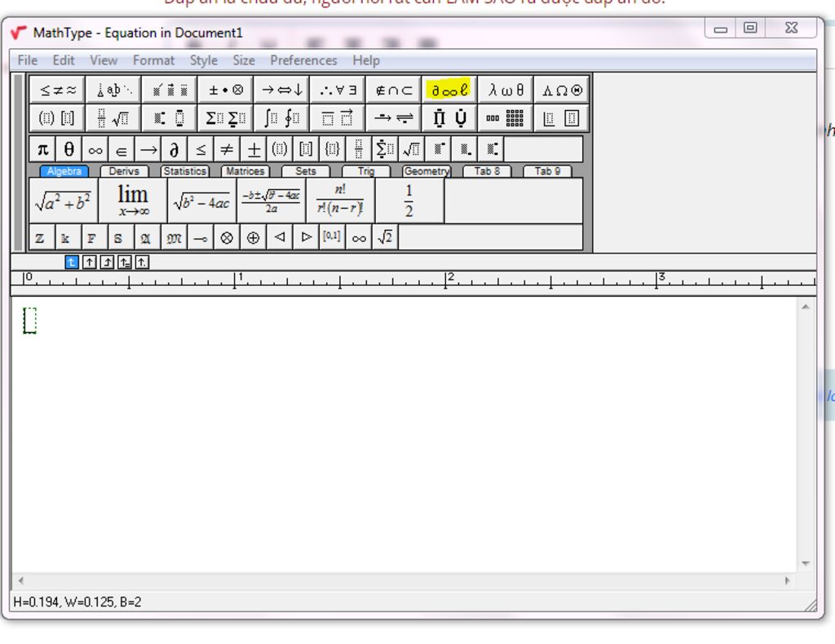Open the subscript and superscript templates palette
This screenshot has width=835, height=644.
coord(170,117)
